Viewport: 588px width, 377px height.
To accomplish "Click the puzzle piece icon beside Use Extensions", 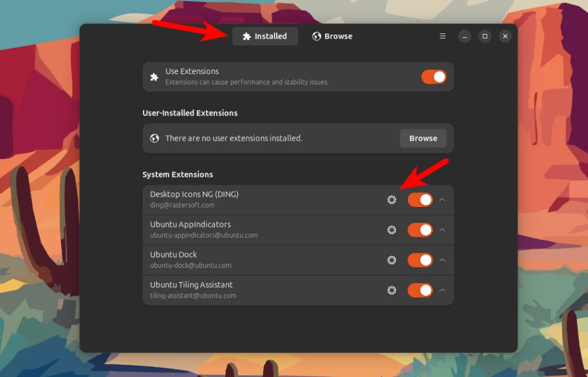I will click(154, 76).
